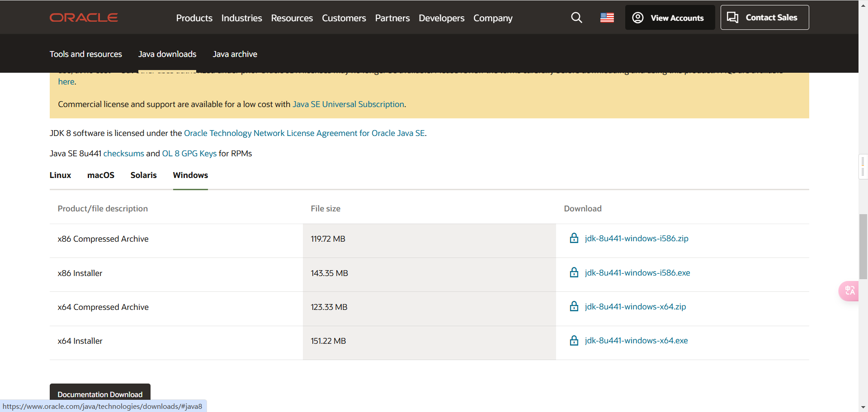Screen dimensions: 868x412
Task: Expand the Products navigation menu
Action: (194, 18)
